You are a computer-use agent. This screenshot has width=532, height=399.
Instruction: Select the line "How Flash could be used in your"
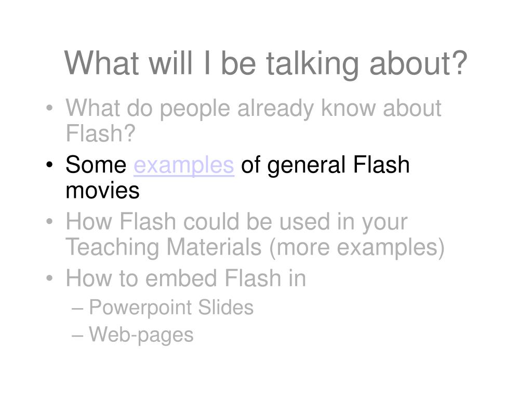pyautogui.click(x=236, y=222)
